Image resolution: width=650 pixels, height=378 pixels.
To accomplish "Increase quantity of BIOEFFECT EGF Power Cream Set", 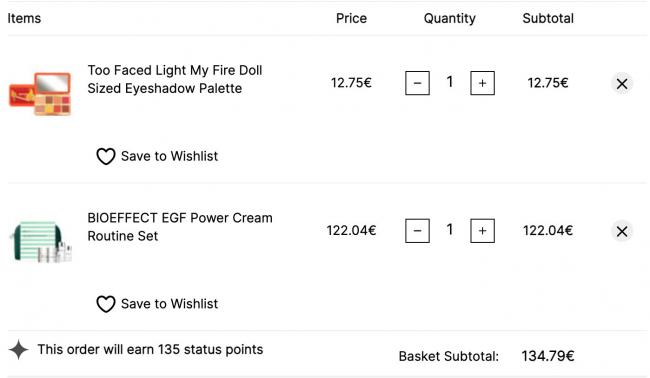I will click(x=482, y=231).
